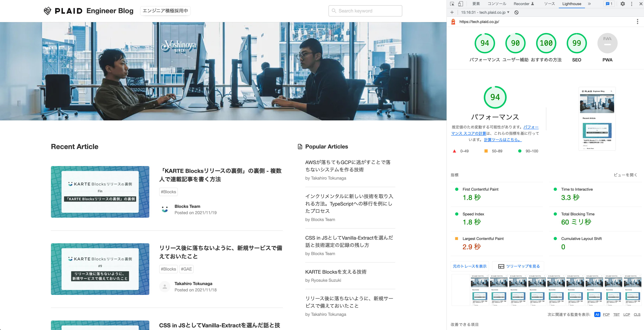The image size is (644, 330).
Task: Click the 元のトレースを表示 button
Action: pos(470,266)
